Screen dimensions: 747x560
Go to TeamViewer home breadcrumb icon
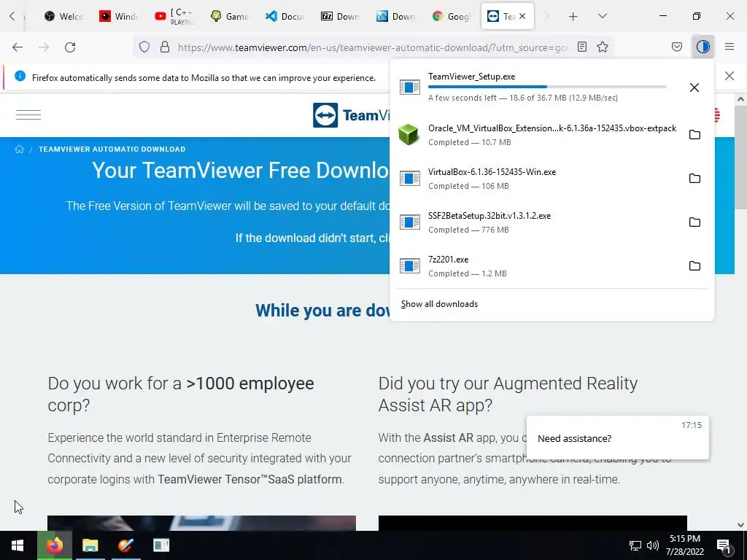click(19, 149)
